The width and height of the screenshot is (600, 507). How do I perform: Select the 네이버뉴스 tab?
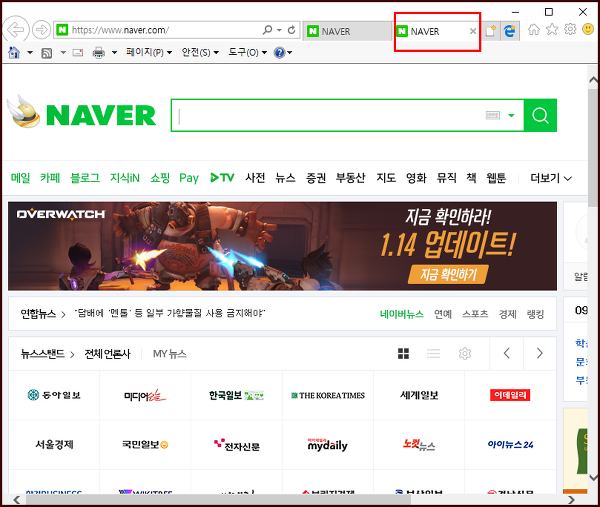(x=402, y=314)
